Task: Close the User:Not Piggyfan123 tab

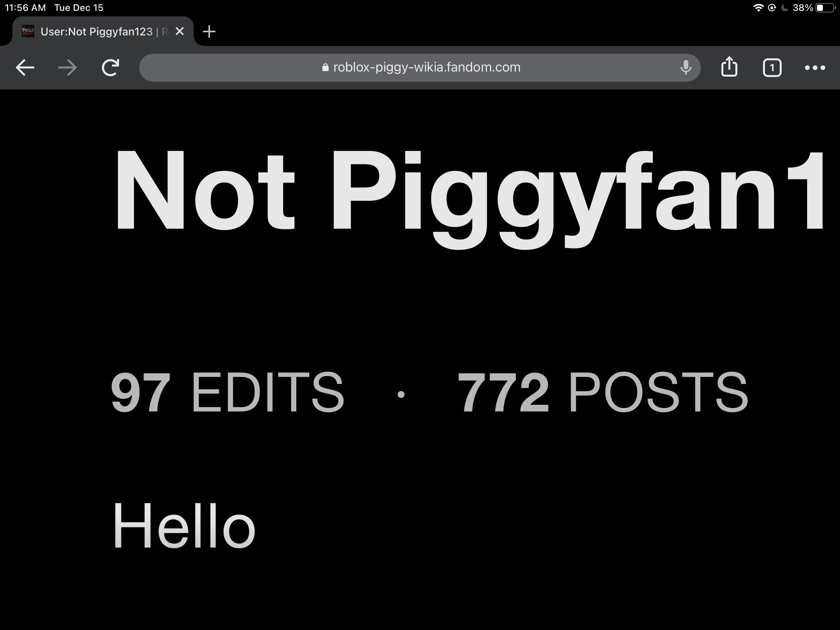Action: click(x=180, y=31)
